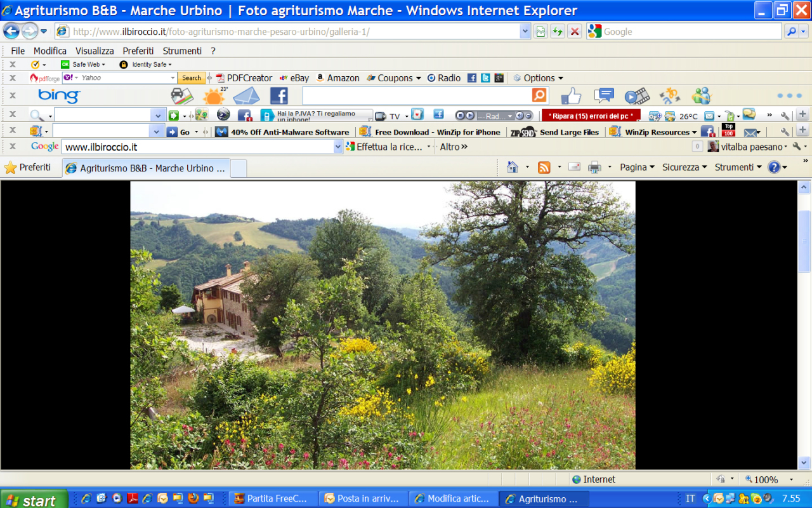812x508 pixels.
Task: Stop page loading with red X button
Action: coord(575,31)
